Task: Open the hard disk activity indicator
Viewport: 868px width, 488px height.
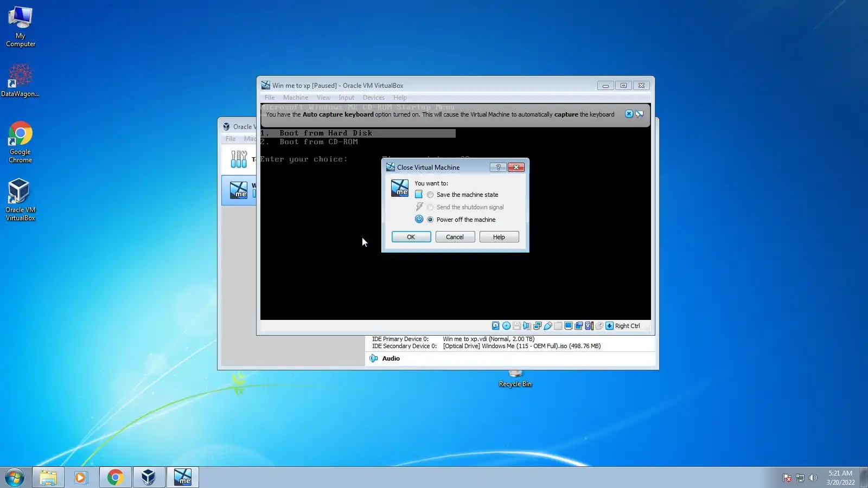Action: [x=496, y=326]
